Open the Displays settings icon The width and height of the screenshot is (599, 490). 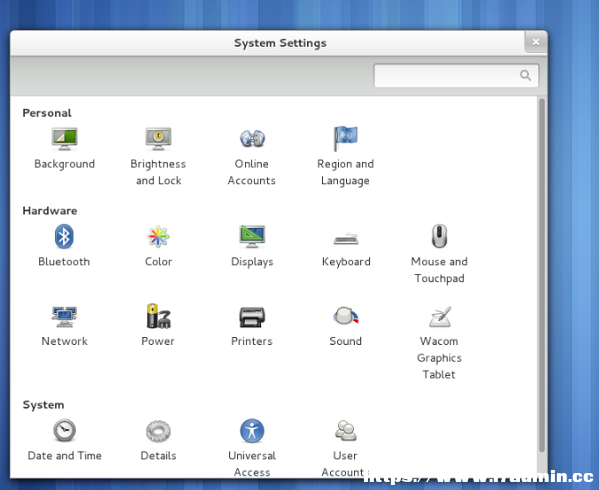[252, 236]
